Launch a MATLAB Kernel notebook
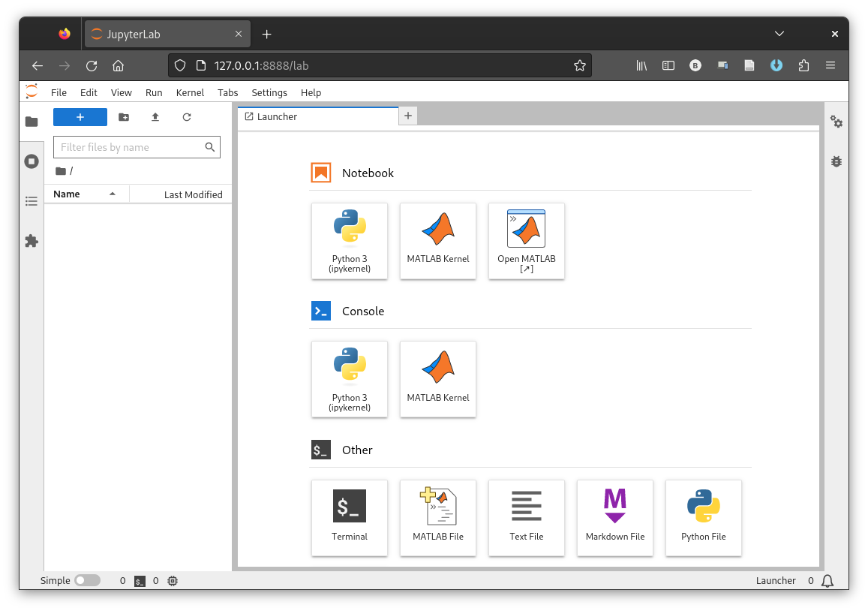The width and height of the screenshot is (868, 611). pos(437,241)
